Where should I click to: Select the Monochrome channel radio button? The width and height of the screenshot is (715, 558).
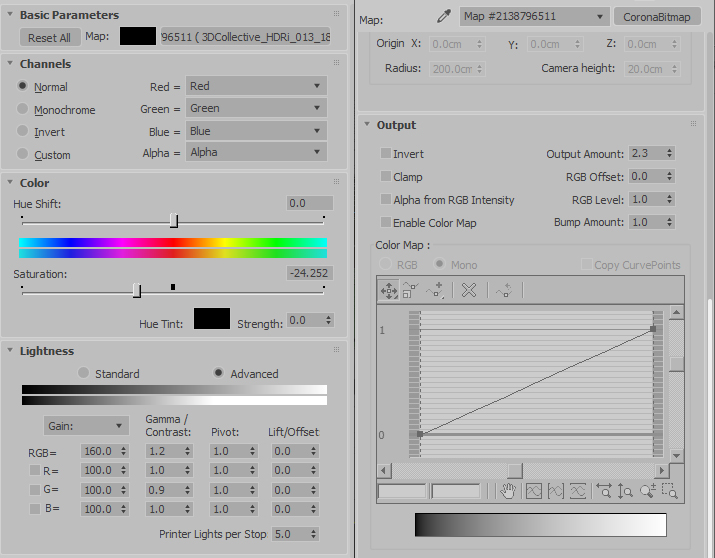pos(22,108)
